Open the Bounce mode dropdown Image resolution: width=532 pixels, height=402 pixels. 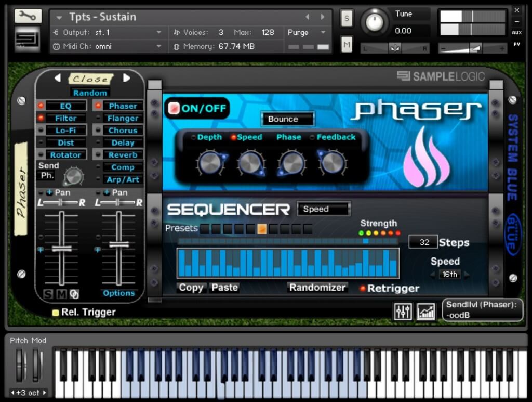point(287,119)
